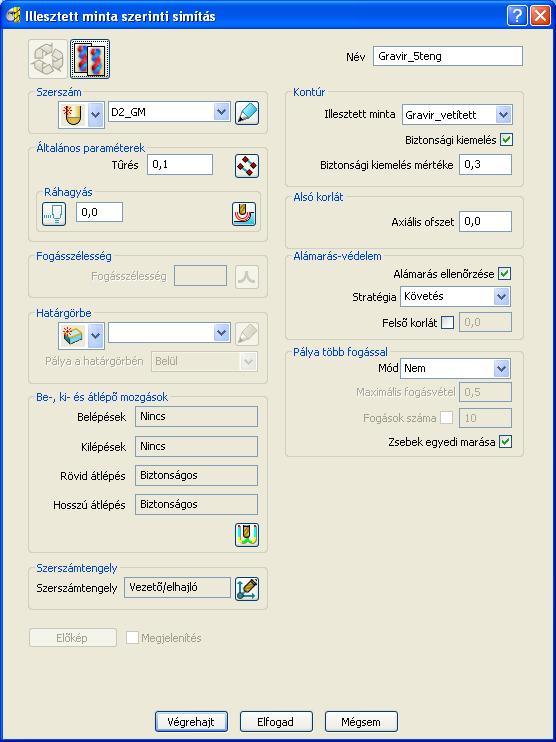Expand the Illesztett minta Gravir_vetített dropdown
This screenshot has height=742, width=556.
pyautogui.click(x=503, y=115)
